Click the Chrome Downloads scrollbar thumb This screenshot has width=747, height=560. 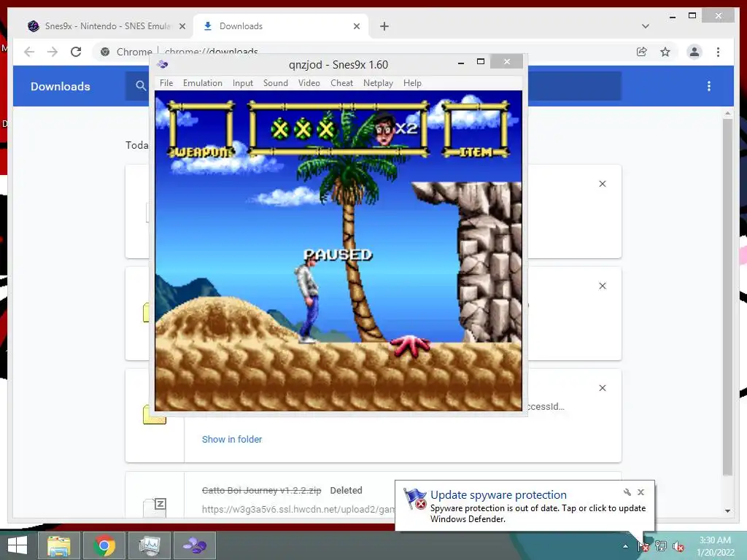point(727,297)
